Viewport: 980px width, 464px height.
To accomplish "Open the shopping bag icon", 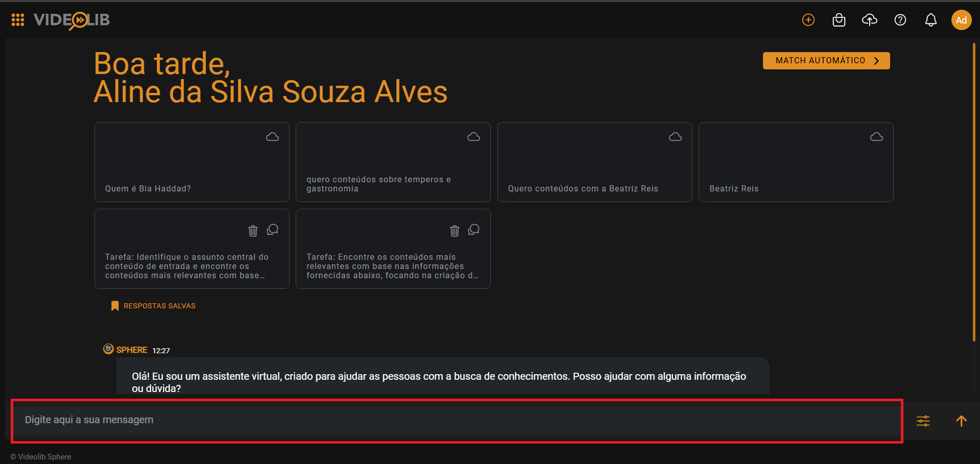I will click(x=839, y=20).
